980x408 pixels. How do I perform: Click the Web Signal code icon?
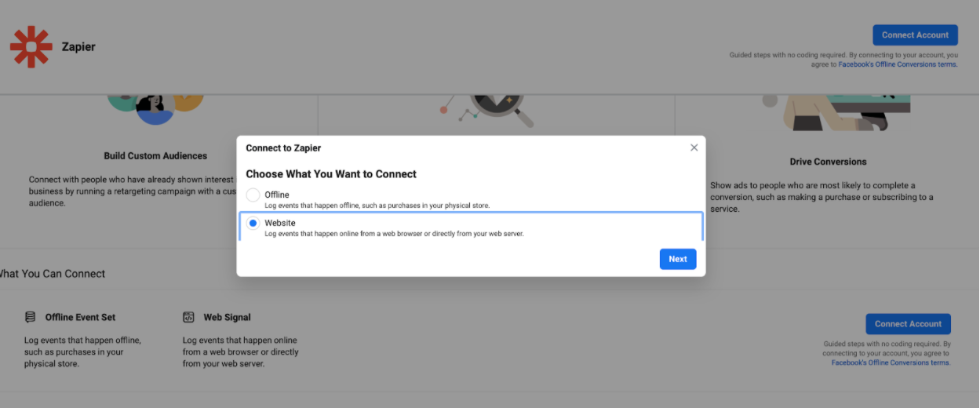pyautogui.click(x=188, y=317)
